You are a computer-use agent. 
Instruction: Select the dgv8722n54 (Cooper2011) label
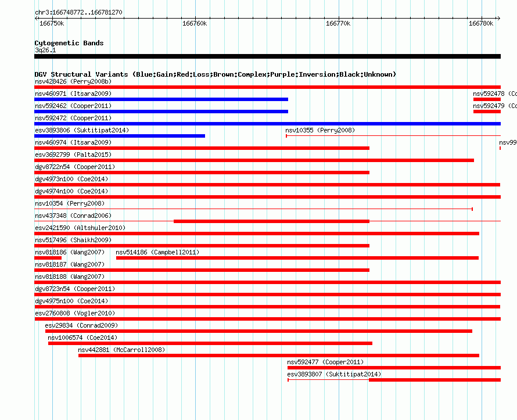coord(75,167)
